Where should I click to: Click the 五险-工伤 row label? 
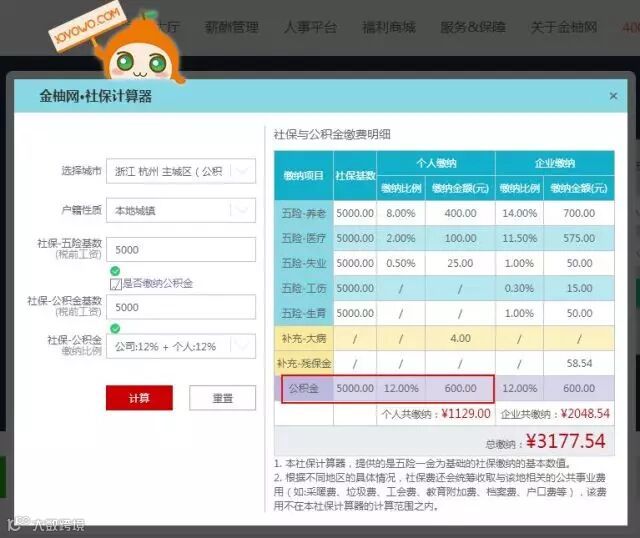click(304, 288)
